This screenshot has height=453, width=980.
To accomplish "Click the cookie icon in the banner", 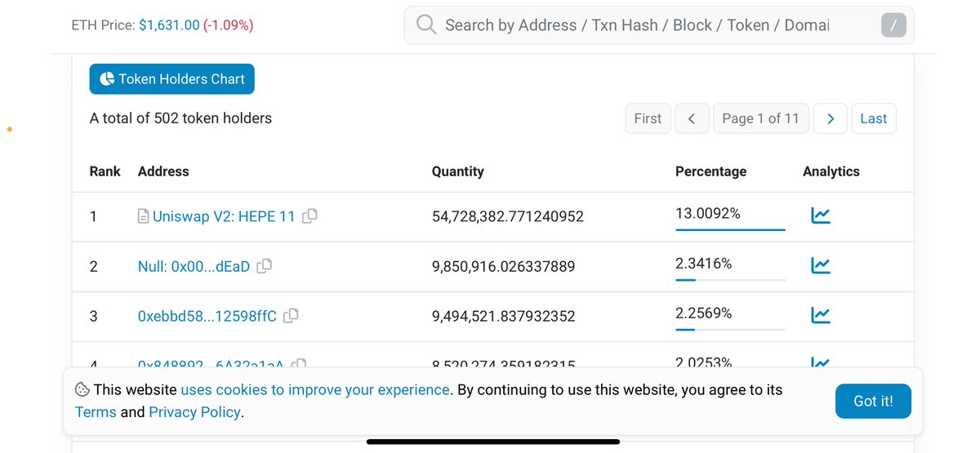I will click(82, 389).
